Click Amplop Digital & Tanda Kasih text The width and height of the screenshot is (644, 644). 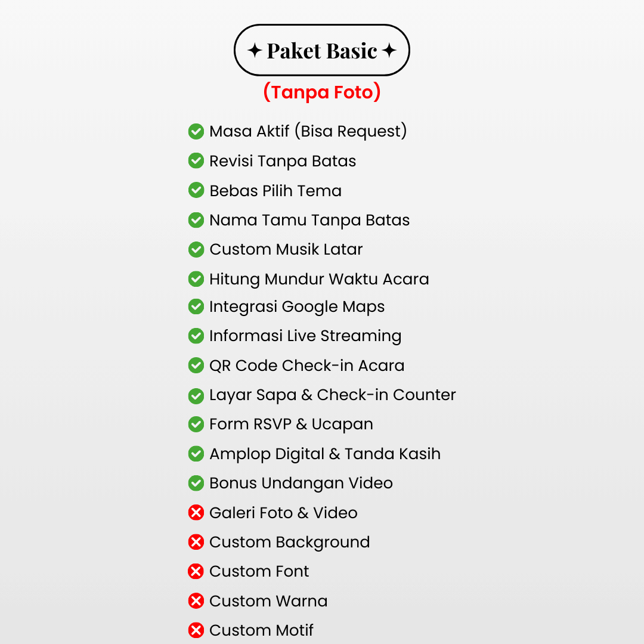click(325, 454)
